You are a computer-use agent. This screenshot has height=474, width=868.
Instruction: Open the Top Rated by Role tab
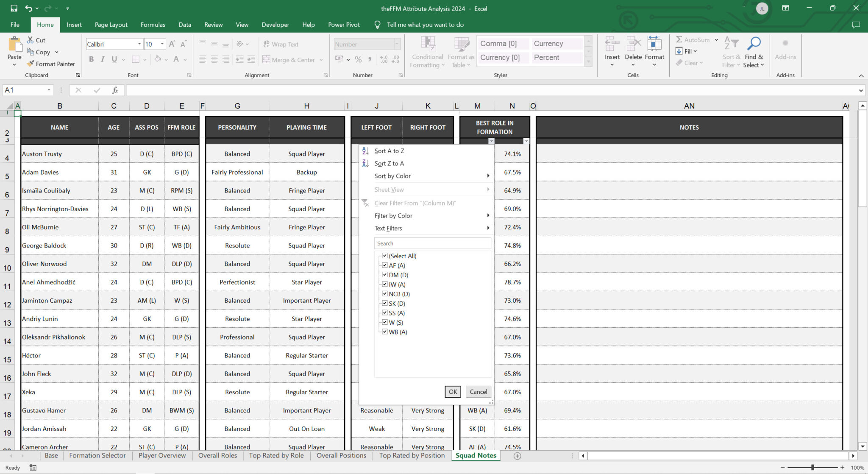pos(276,455)
